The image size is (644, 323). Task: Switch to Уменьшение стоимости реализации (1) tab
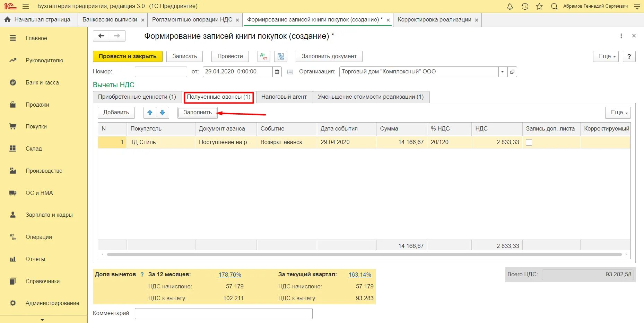coord(371,97)
